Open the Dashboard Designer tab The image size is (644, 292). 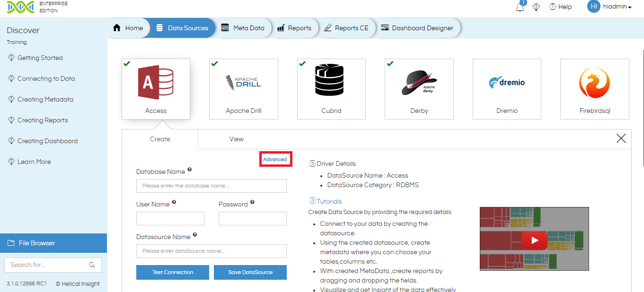click(x=417, y=28)
